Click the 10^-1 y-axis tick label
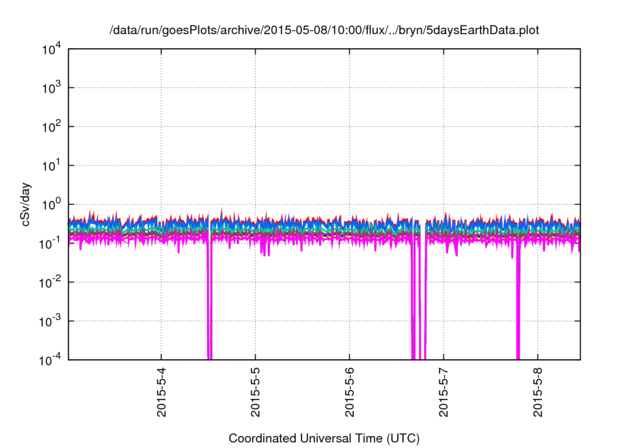The height and width of the screenshot is (448, 640). [50, 243]
